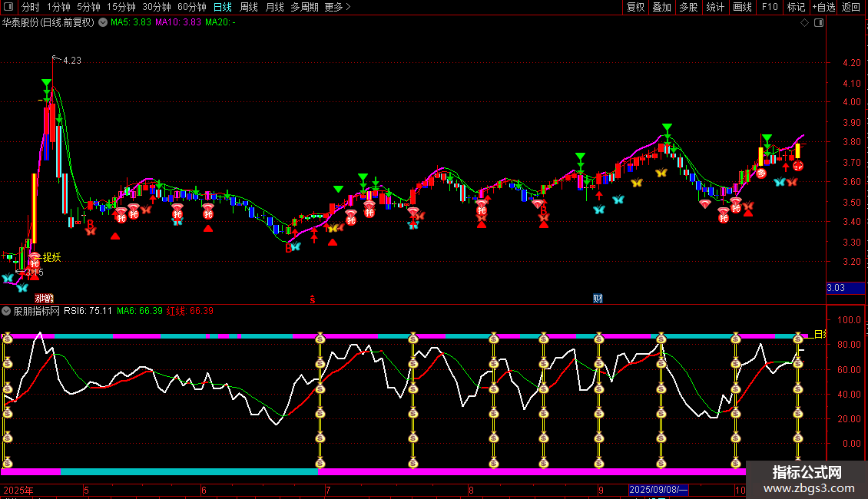Click month 5 on time axis
Screen dimensions: 868x499
pyautogui.click(x=86, y=490)
